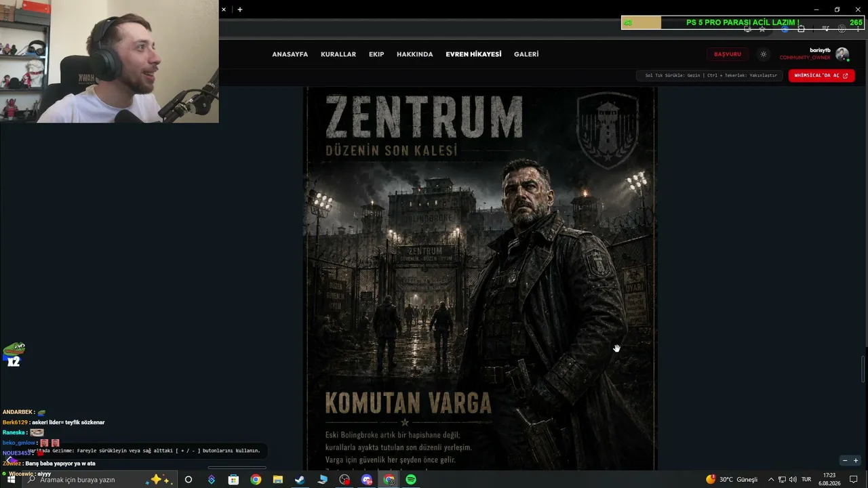
Task: Click the page vertical scrollbar thumb
Action: click(x=863, y=369)
